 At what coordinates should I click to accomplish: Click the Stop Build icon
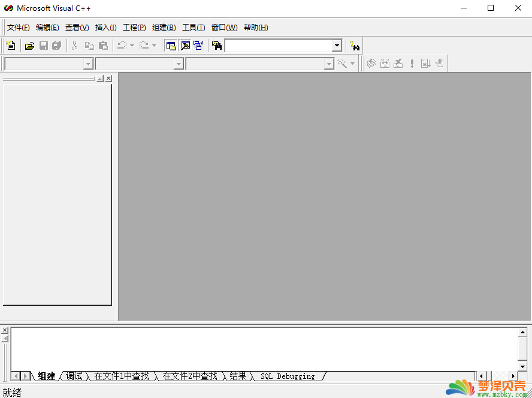point(398,63)
